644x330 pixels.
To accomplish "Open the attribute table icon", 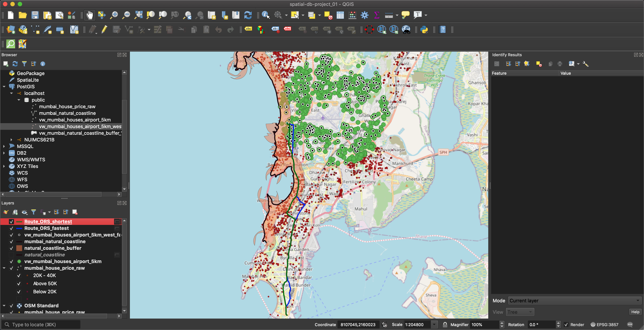I will pyautogui.click(x=340, y=15).
